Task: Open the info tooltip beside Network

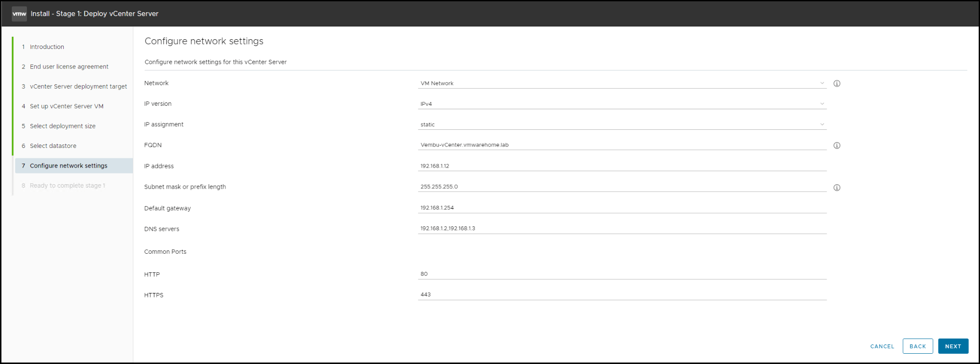Action: point(837,83)
